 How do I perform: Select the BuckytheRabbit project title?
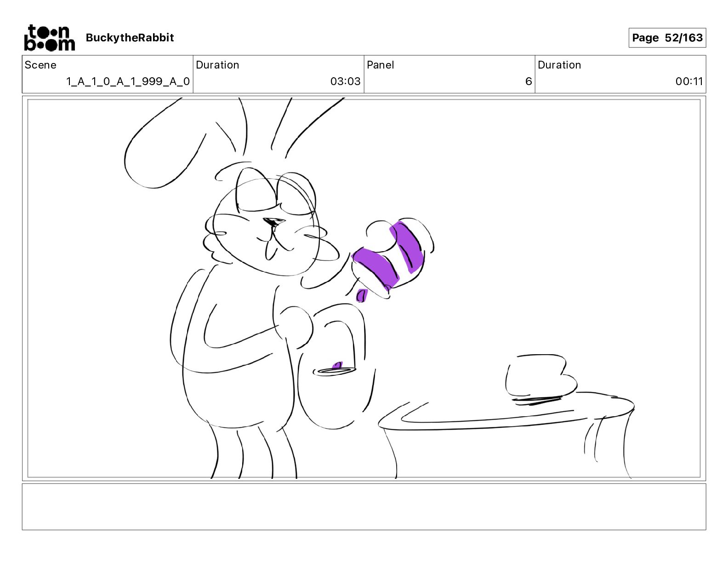click(130, 38)
